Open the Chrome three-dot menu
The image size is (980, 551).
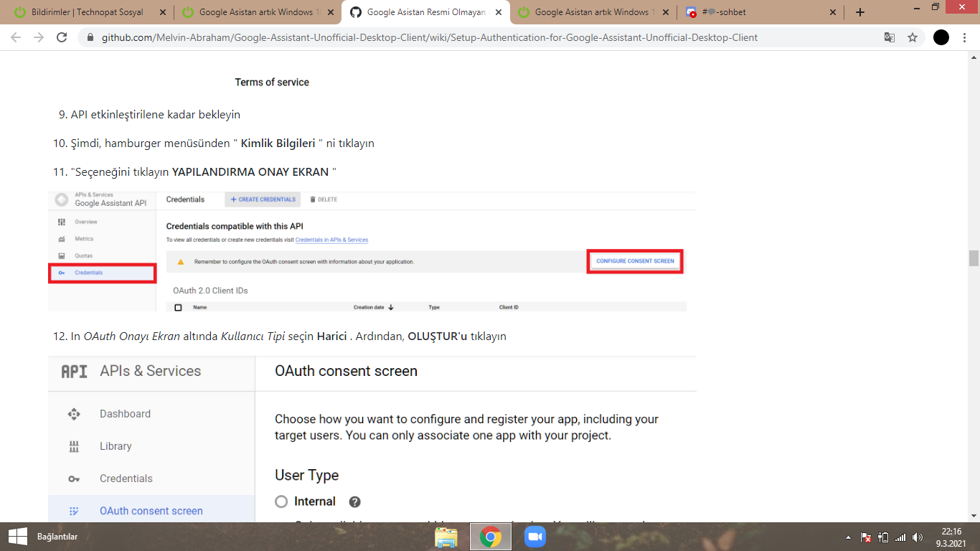tap(966, 37)
